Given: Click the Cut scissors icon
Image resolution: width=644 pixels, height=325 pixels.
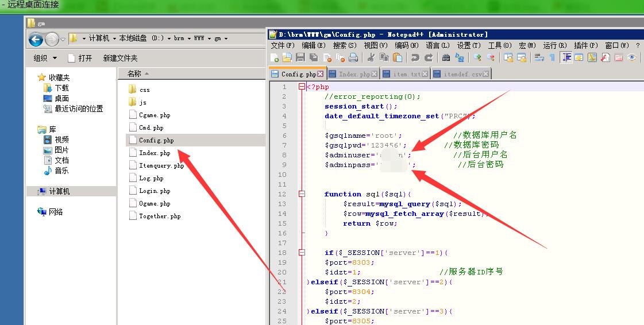Looking at the screenshot, I should point(371,57).
